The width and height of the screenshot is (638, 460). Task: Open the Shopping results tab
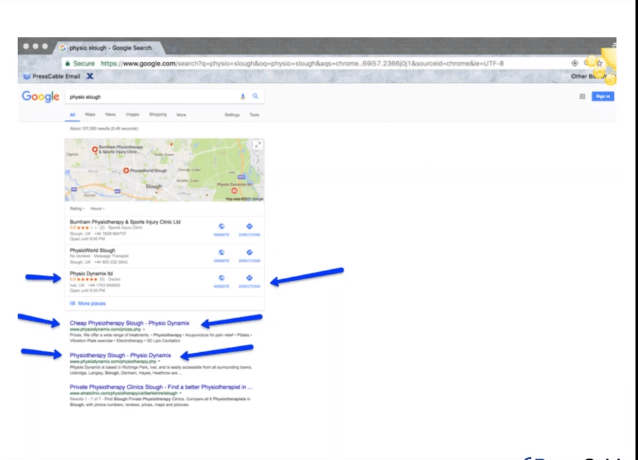click(x=158, y=115)
